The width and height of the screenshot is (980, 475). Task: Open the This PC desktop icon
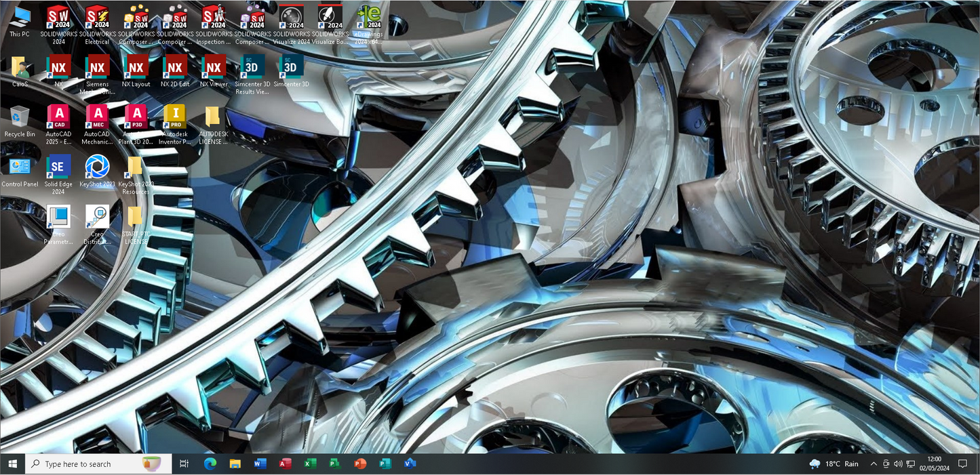pos(20,21)
